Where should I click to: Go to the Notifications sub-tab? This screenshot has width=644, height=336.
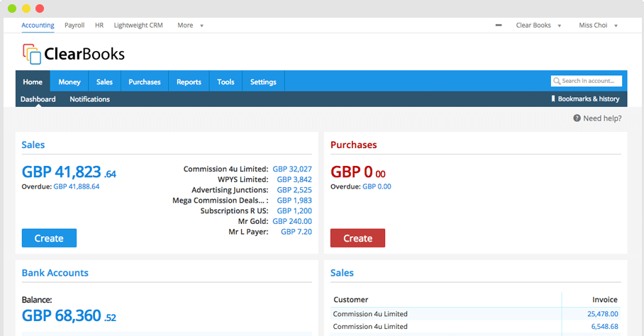89,99
